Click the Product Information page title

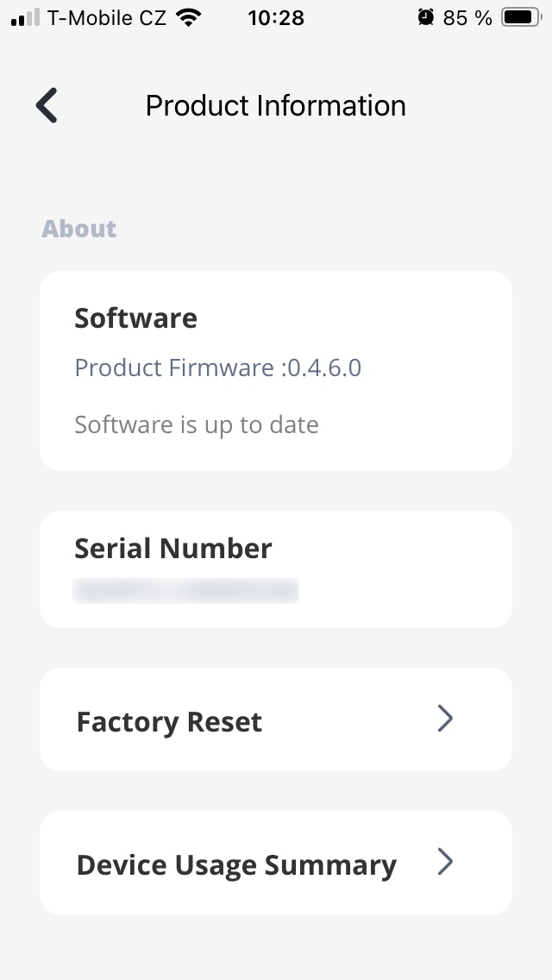click(275, 105)
